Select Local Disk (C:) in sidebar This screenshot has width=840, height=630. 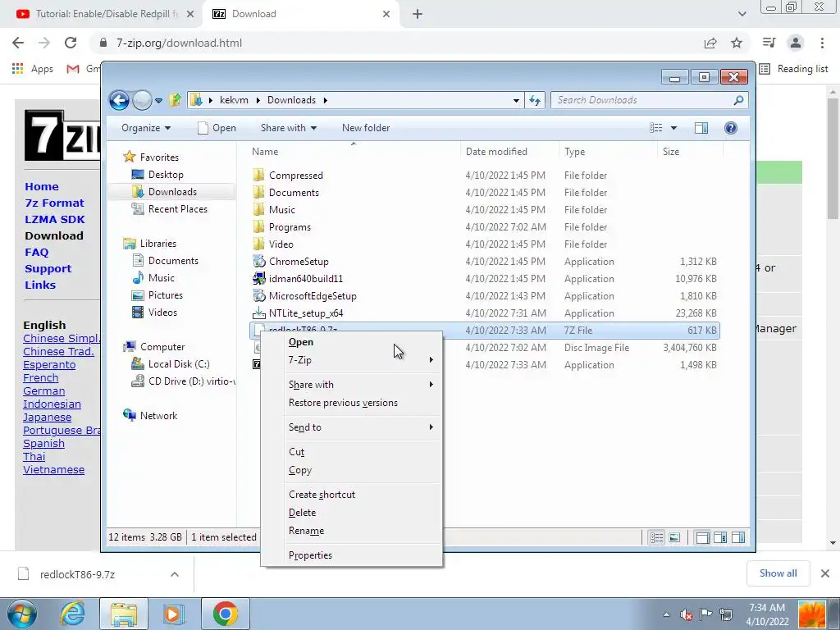point(179,364)
